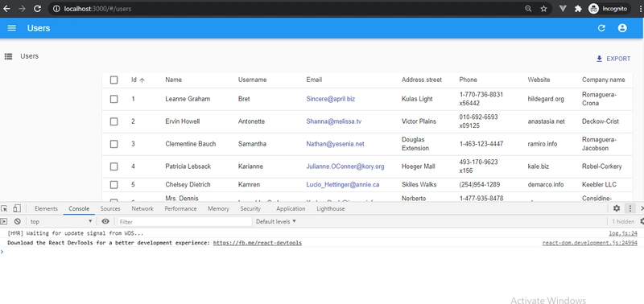Screen dimensions: 644x304
Task: Sort by the Username column header
Action: click(x=252, y=80)
